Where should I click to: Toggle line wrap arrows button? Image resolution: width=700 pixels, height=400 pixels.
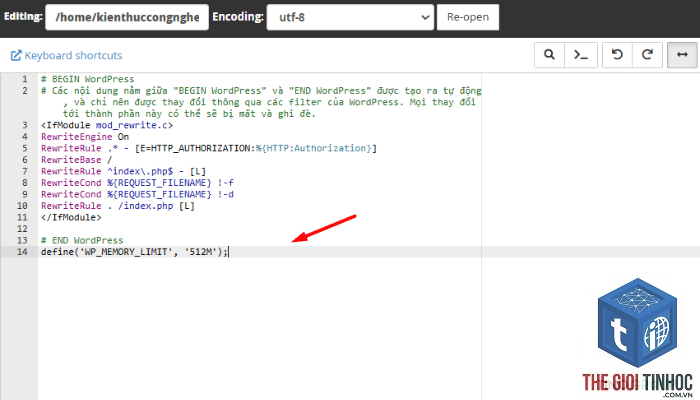coord(682,55)
